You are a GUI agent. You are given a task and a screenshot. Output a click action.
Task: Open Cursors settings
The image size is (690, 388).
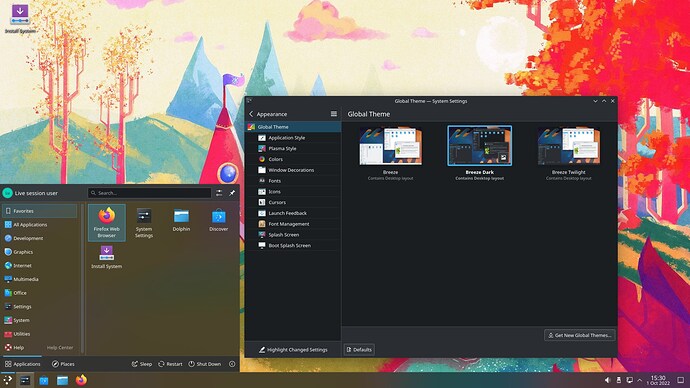tap(293, 202)
